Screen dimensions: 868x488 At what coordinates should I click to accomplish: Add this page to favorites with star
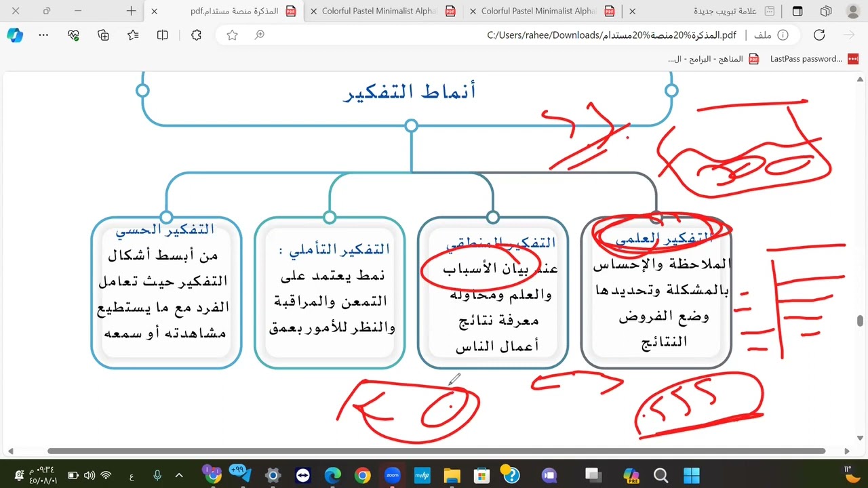(x=233, y=35)
